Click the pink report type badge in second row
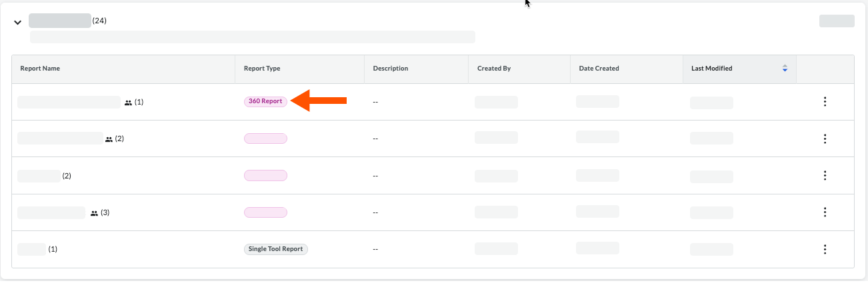Screen dimensions: 868x291 click(x=265, y=139)
